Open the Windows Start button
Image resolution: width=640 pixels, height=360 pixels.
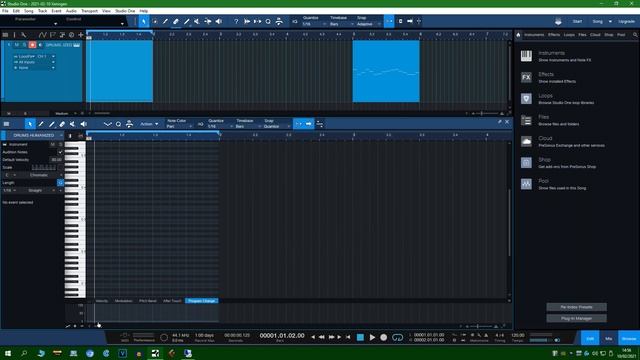coord(8,353)
